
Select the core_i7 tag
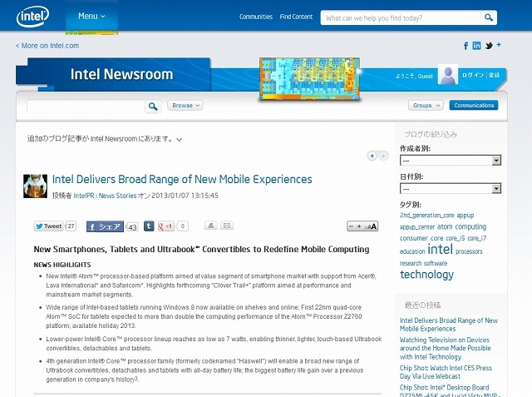coord(476,238)
